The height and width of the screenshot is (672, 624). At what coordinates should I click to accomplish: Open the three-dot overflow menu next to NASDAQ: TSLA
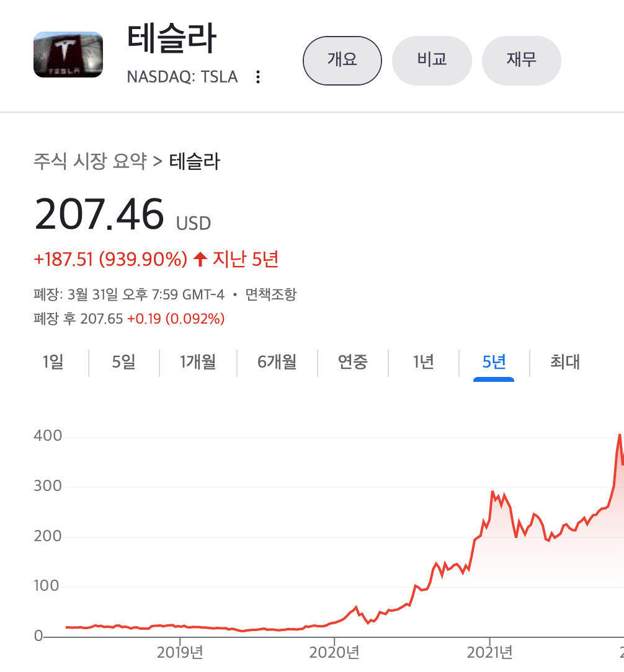point(257,77)
